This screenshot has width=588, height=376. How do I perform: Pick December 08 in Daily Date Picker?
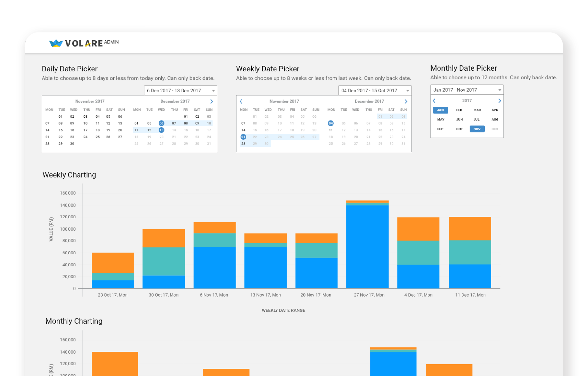[x=186, y=123]
